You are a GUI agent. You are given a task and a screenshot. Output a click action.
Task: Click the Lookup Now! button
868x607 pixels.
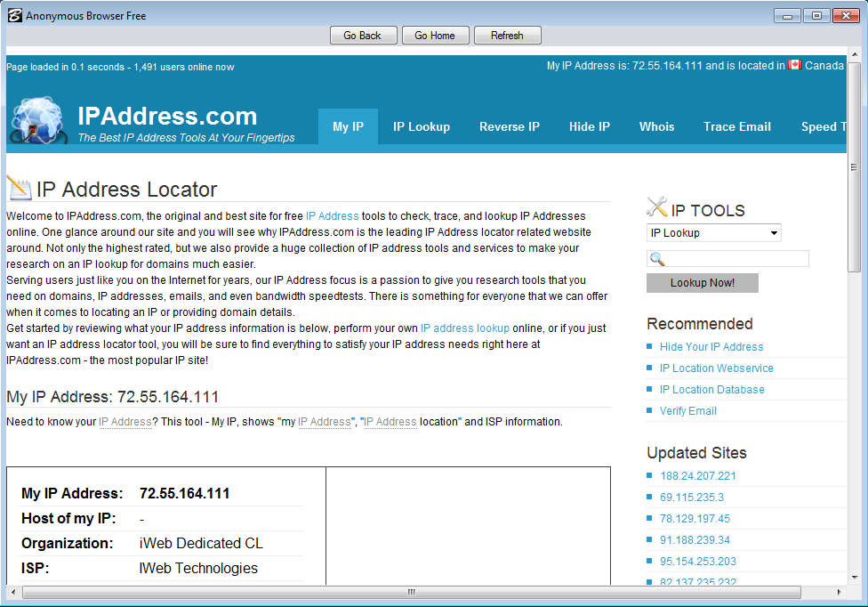[x=702, y=283]
